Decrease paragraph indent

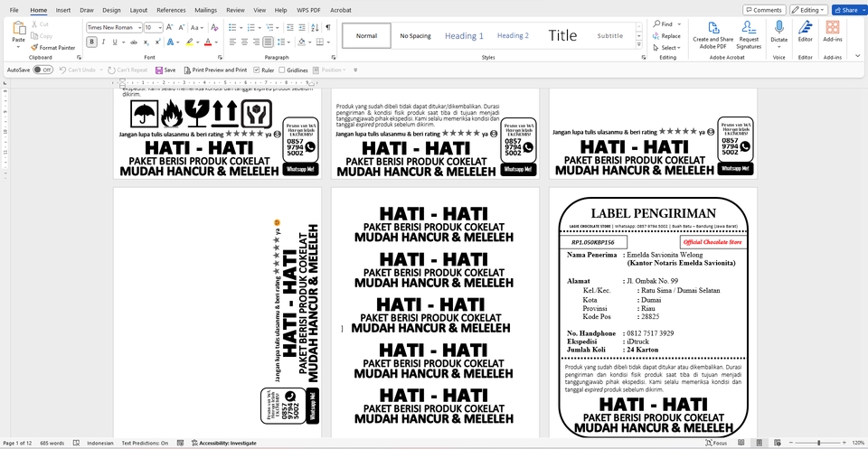coord(289,27)
